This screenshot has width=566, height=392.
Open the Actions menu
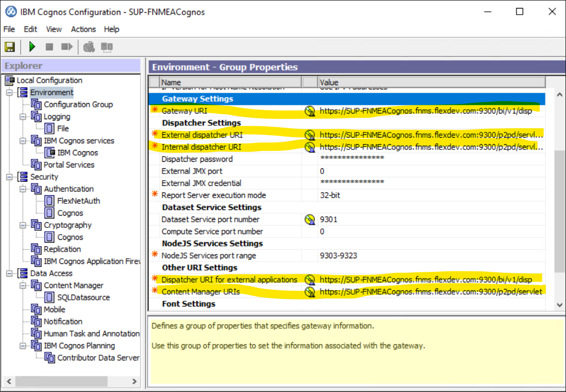pos(83,29)
